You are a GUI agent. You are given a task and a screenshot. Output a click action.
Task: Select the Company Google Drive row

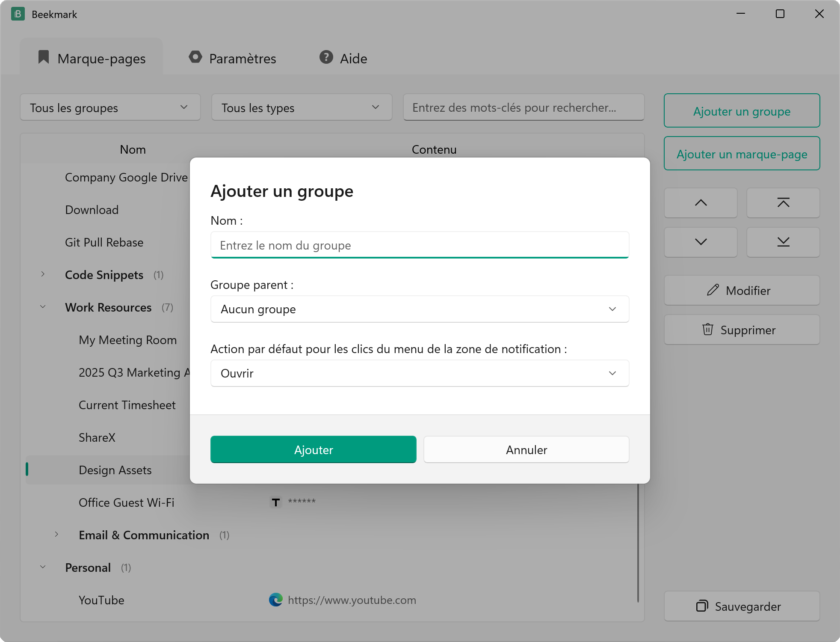point(126,177)
